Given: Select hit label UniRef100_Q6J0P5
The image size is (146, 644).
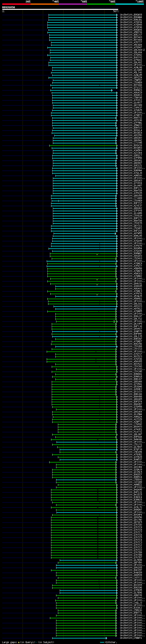Looking at the screenshot, I should tap(131, 324).
